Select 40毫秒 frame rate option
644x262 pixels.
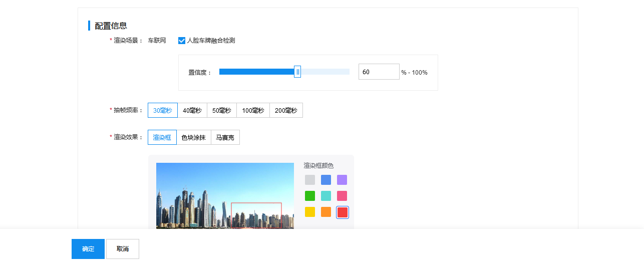(x=192, y=110)
